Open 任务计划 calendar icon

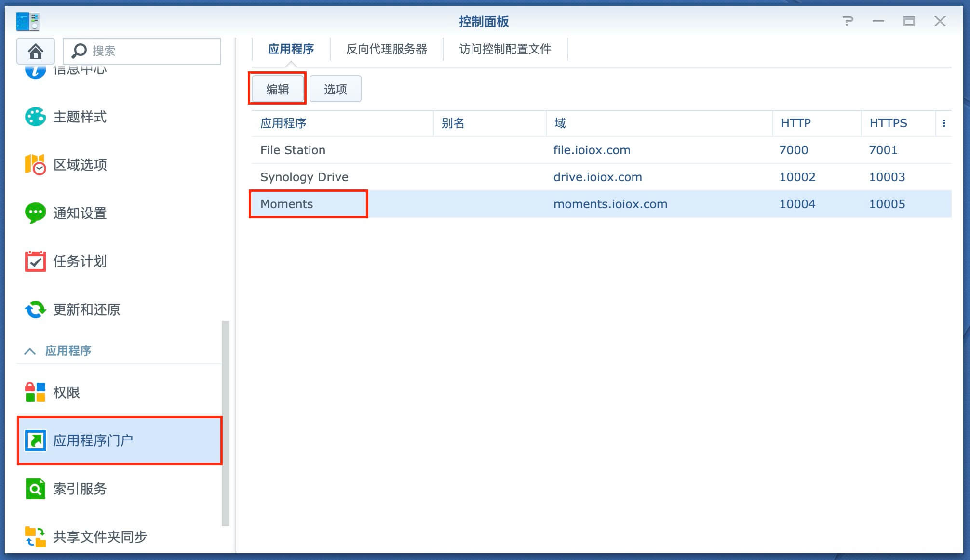coord(35,261)
